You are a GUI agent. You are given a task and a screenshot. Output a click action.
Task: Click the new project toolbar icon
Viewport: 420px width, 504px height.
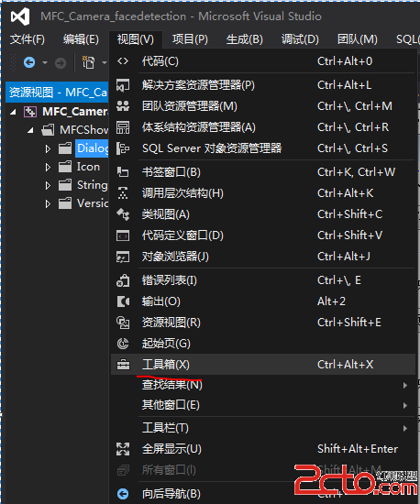[x=88, y=62]
